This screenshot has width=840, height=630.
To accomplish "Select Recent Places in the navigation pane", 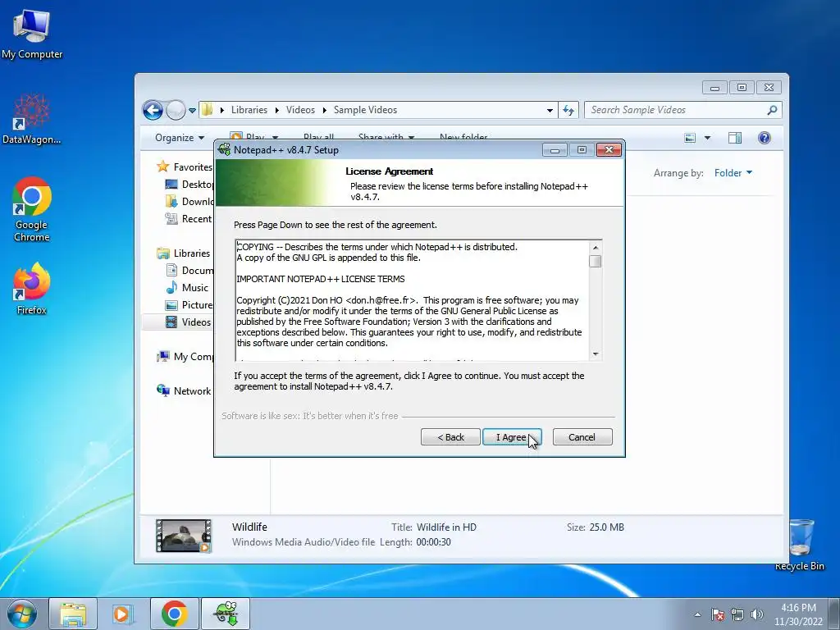I will click(189, 218).
